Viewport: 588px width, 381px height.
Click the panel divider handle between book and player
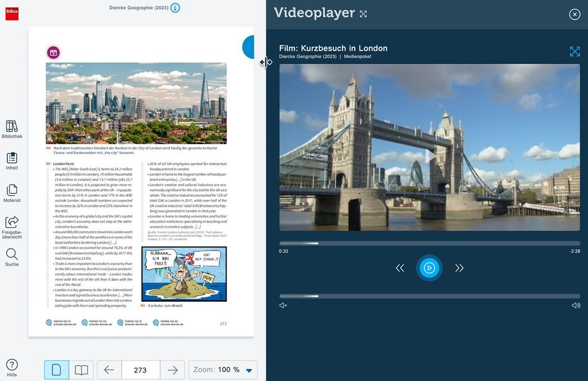266,62
